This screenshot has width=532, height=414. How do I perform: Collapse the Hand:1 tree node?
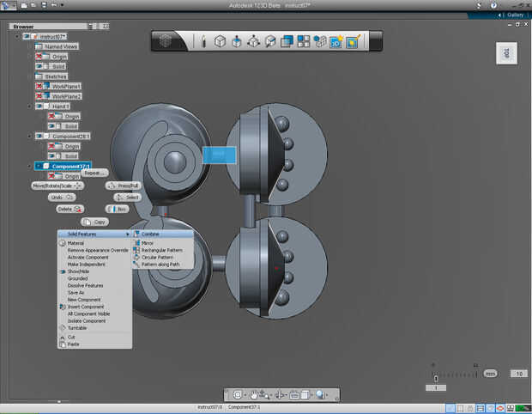pos(29,107)
